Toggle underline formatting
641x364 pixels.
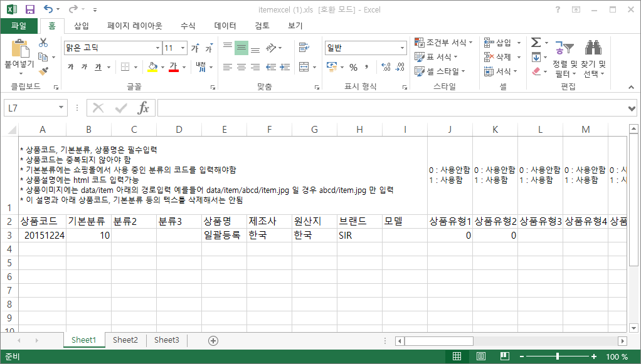[98, 66]
